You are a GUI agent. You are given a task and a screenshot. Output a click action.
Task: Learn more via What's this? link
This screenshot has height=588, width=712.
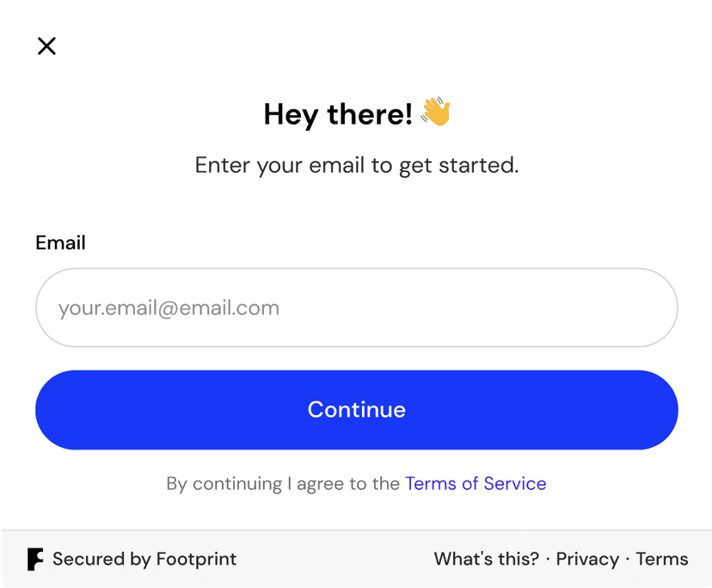tap(487, 559)
